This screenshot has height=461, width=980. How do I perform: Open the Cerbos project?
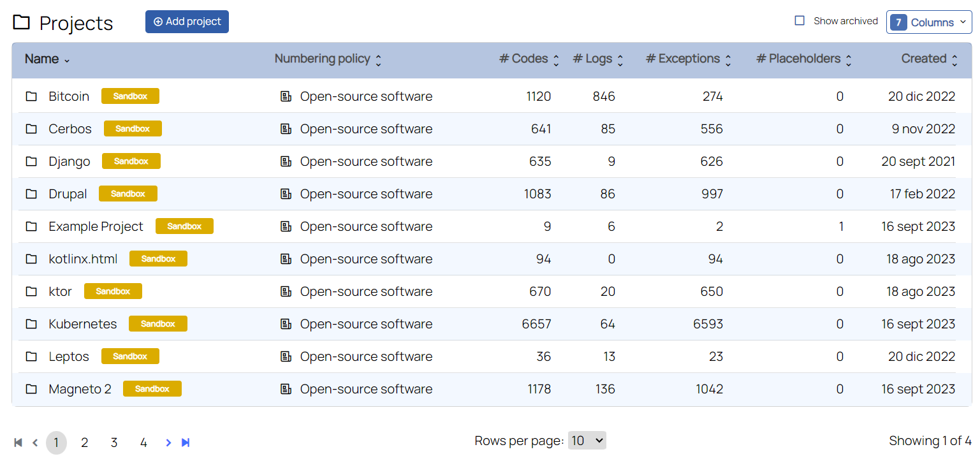point(70,129)
